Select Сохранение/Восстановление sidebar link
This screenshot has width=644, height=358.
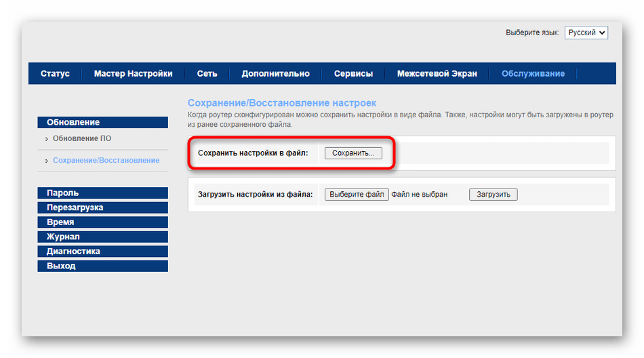106,161
